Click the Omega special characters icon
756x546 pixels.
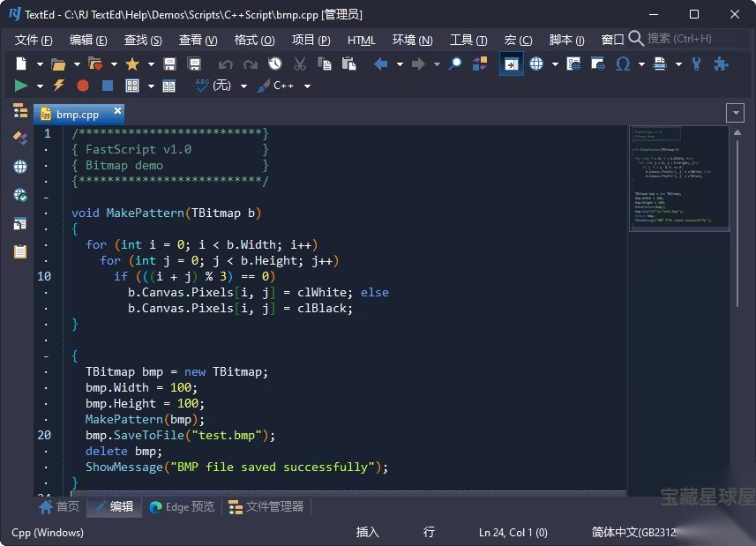click(x=623, y=64)
